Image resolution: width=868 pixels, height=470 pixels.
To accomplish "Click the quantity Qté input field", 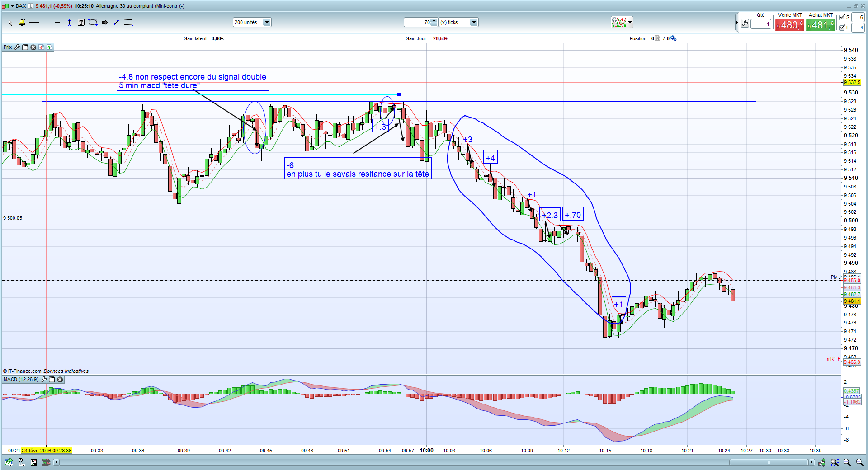I will click(761, 24).
